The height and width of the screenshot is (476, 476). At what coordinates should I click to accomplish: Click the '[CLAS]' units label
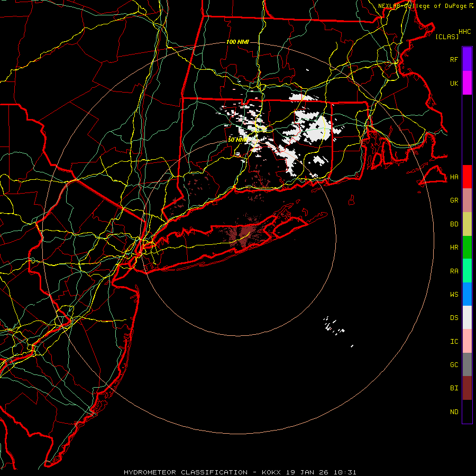(447, 36)
